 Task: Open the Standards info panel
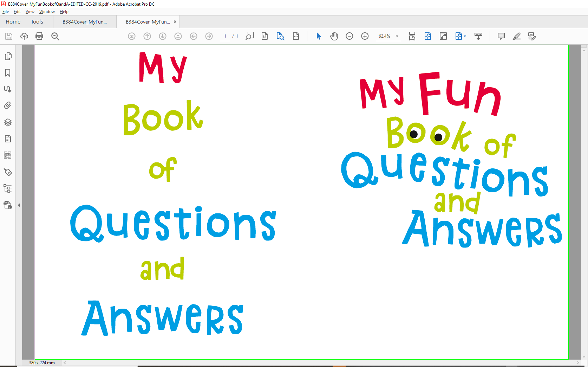click(8, 205)
